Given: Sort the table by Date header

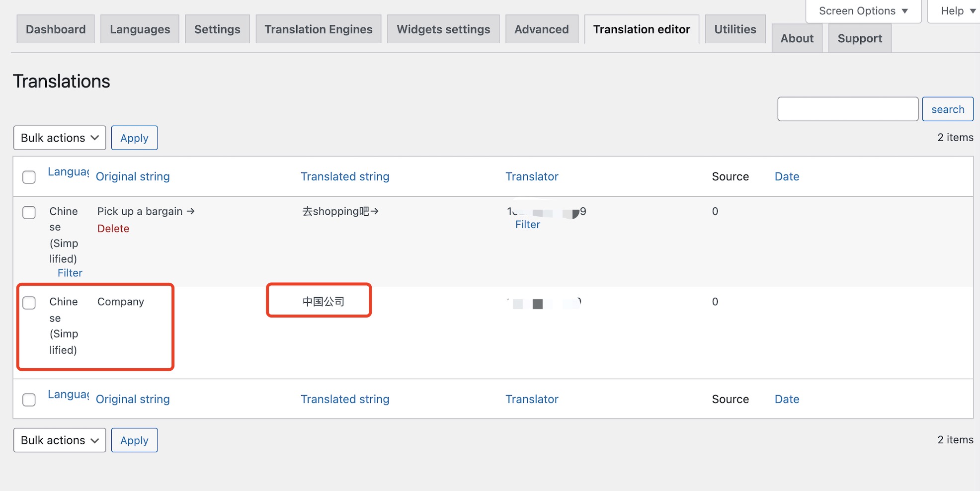Looking at the screenshot, I should (787, 177).
